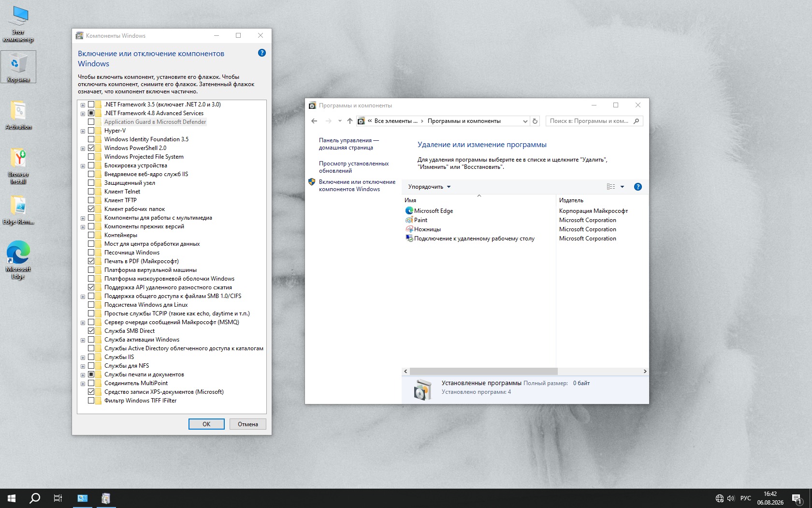Expand .NET Framework 4.8 Advanced Services node

83,114
